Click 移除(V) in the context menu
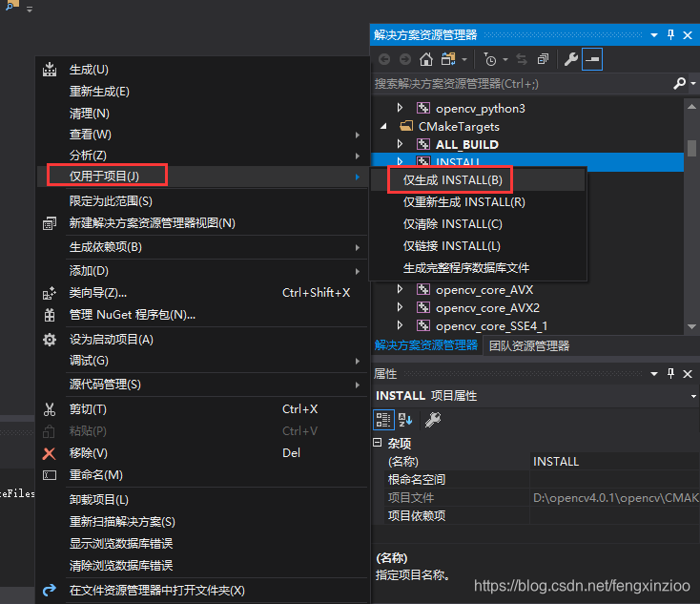The width and height of the screenshot is (700, 604). pos(203,453)
